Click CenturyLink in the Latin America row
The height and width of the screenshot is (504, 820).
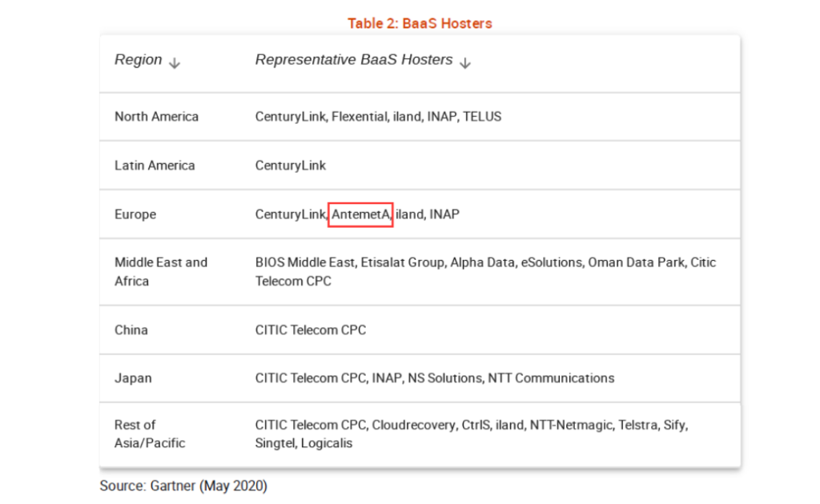point(291,166)
